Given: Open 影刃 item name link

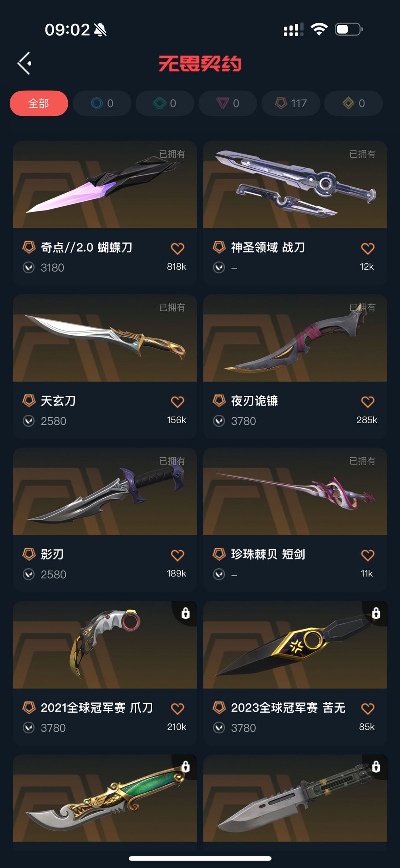Looking at the screenshot, I should tap(52, 554).
